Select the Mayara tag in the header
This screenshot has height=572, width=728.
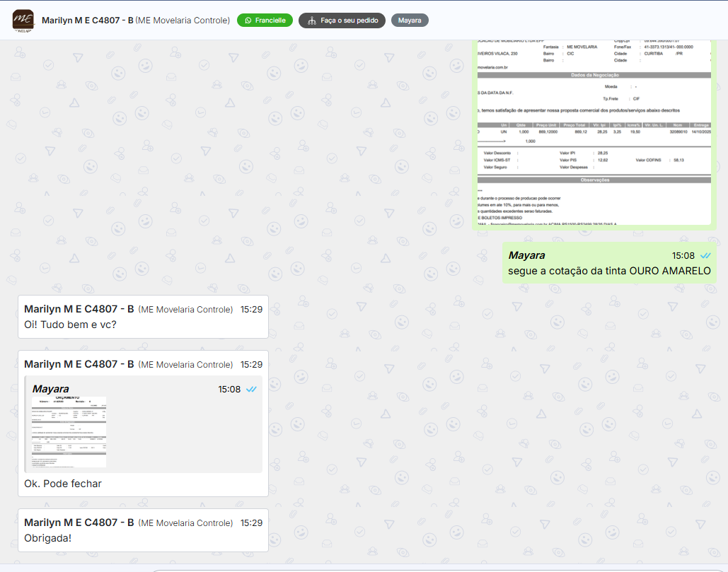tap(410, 21)
